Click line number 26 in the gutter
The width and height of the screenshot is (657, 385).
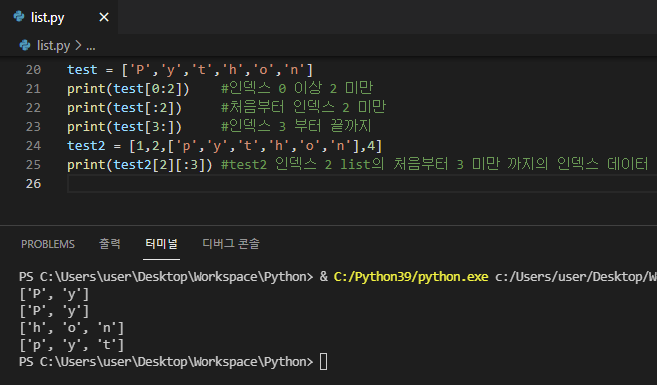[33, 183]
